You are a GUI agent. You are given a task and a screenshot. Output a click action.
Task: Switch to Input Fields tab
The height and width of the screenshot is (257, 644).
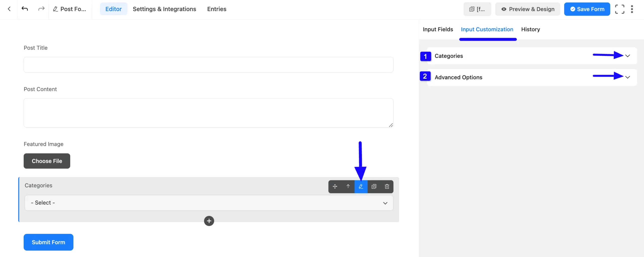click(x=438, y=29)
